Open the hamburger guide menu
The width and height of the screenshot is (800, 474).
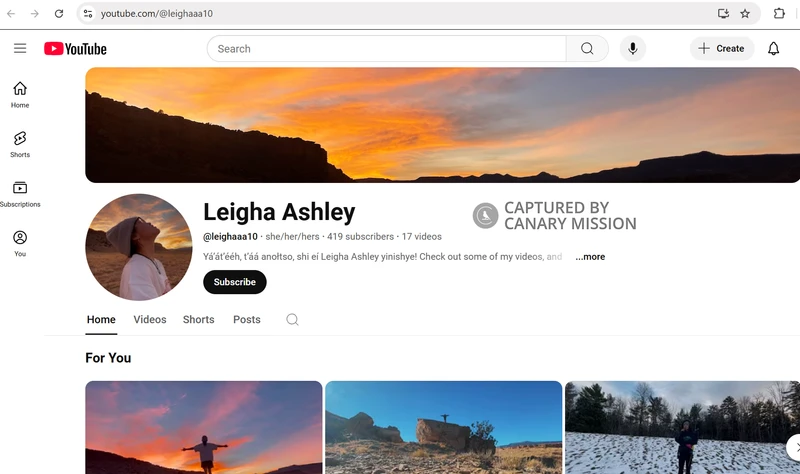(20, 48)
